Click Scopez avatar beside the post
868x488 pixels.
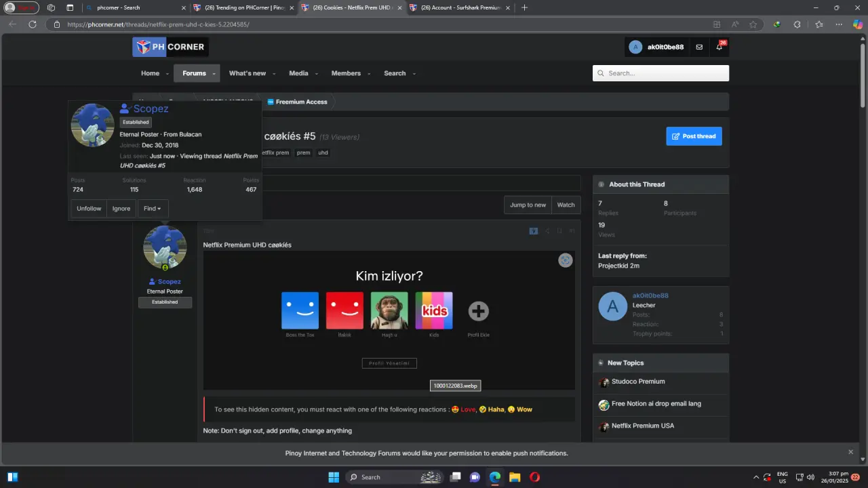point(165,247)
